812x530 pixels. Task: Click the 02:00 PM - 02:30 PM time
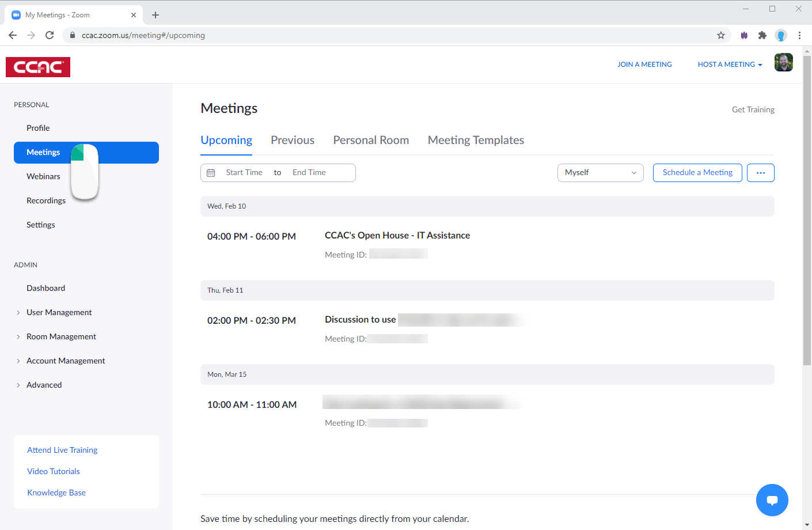tap(252, 320)
